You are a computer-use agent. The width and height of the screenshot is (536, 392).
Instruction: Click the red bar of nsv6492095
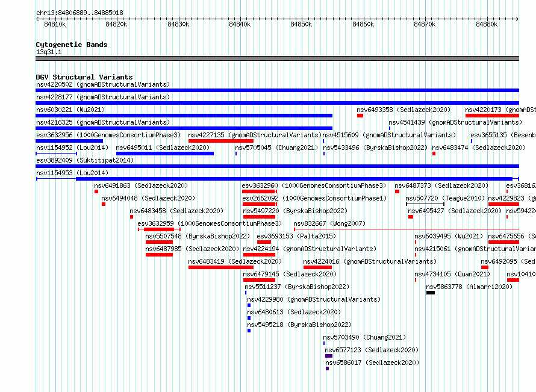pos(485,267)
